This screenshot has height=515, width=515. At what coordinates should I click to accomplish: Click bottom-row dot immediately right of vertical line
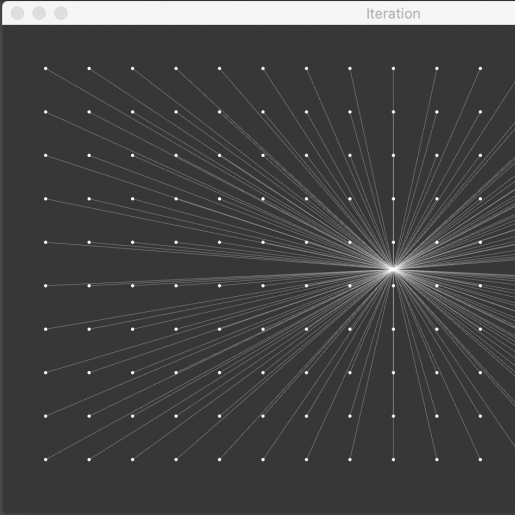click(437, 460)
